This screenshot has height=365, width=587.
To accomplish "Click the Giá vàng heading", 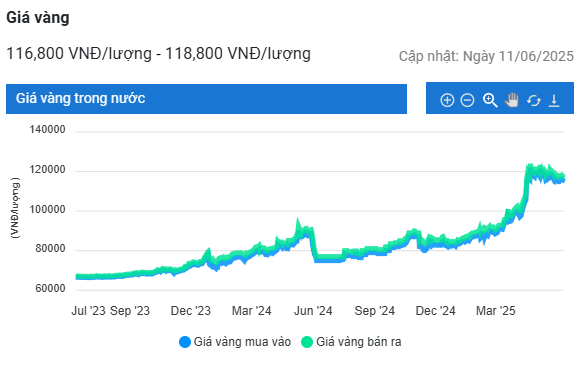I will pos(38,18).
